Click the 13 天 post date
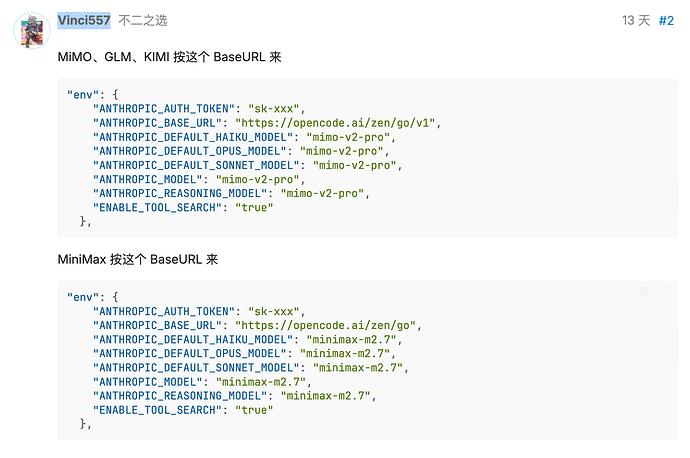The image size is (690, 458). tap(636, 20)
